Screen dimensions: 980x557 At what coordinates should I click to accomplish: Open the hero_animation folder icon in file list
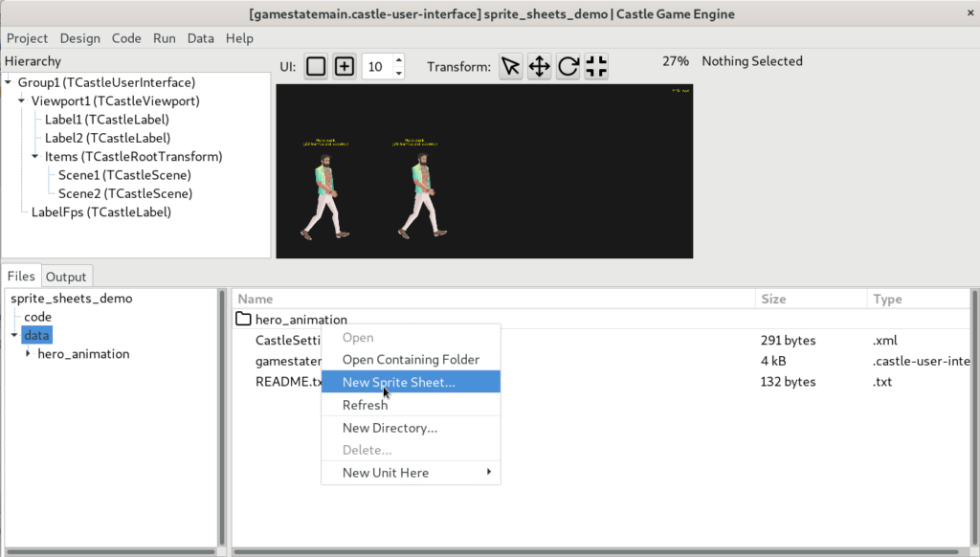pyautogui.click(x=244, y=319)
